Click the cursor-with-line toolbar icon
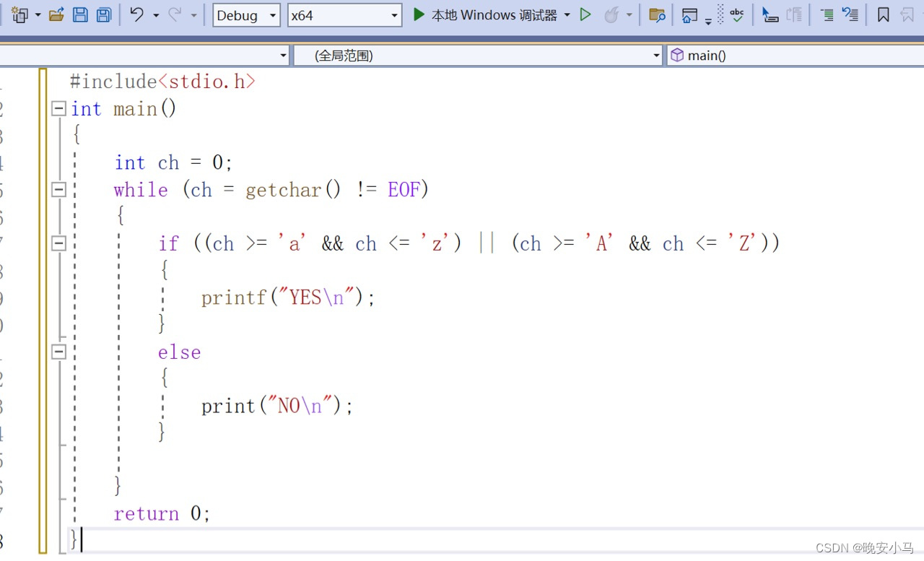The image size is (924, 561). click(x=770, y=14)
